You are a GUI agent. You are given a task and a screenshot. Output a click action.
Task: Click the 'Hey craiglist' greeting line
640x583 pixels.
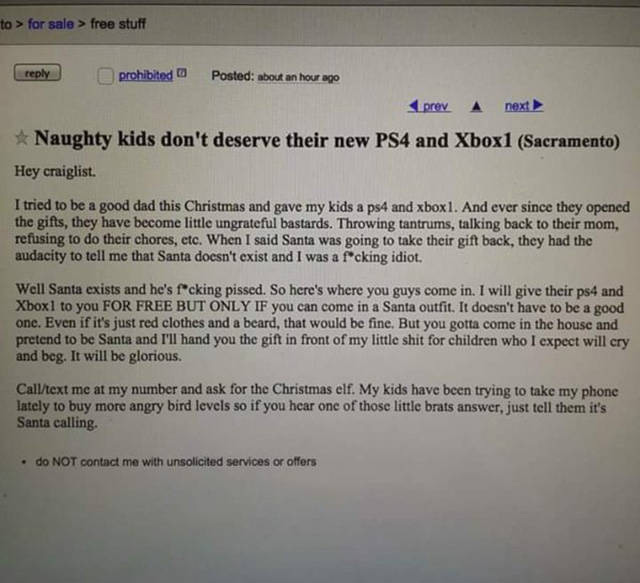56,171
